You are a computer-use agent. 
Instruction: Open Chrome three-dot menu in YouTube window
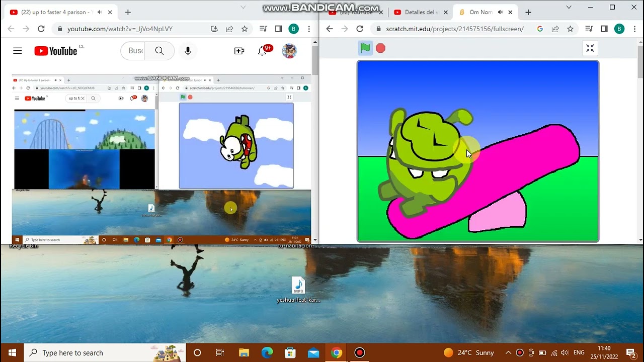point(308,29)
